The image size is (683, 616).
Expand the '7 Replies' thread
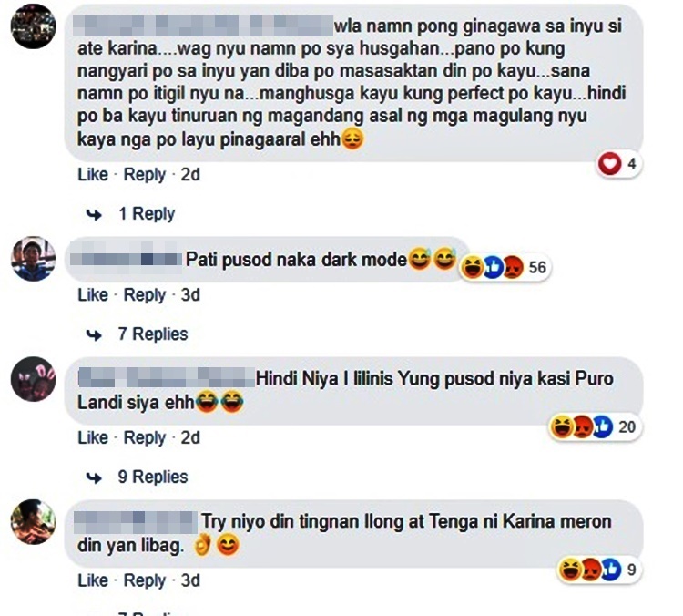153,334
